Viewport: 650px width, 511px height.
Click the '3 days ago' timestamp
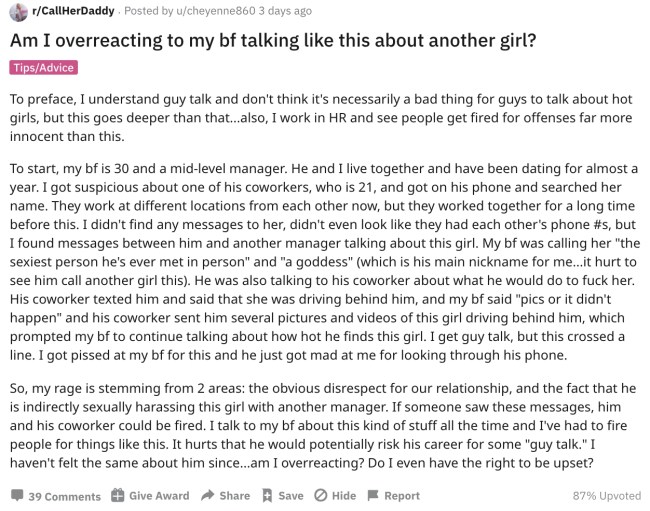[x=285, y=11]
